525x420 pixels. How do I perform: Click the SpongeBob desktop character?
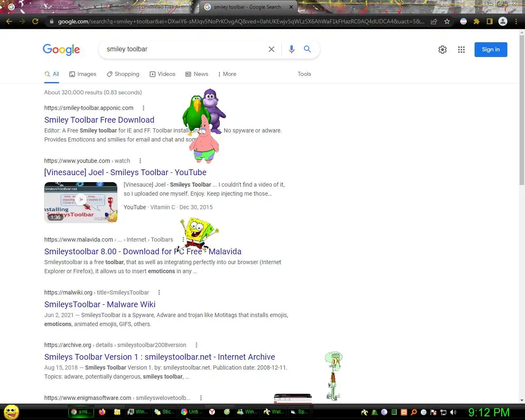199,234
